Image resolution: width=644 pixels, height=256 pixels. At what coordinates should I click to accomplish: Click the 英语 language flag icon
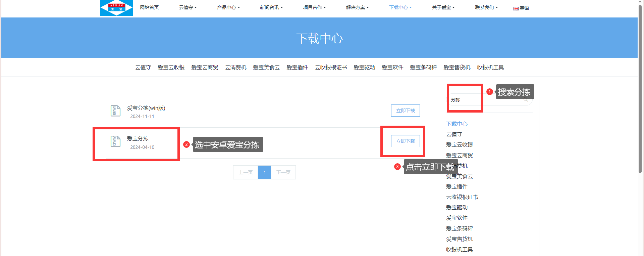click(x=516, y=8)
